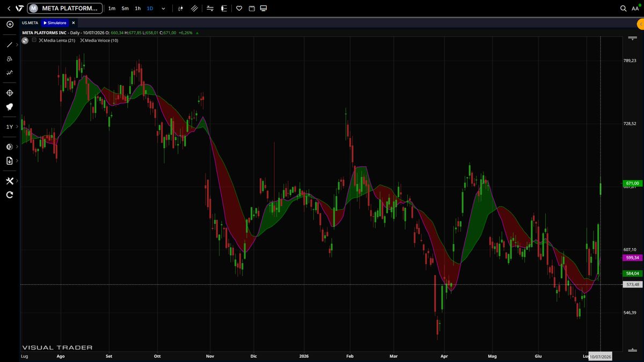Open the candlestick chart type selector
This screenshot has width=644, height=362.
point(181,9)
